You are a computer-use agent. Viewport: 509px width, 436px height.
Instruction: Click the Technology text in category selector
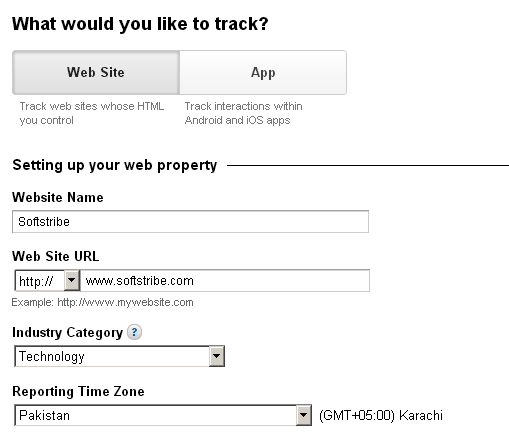click(x=52, y=357)
